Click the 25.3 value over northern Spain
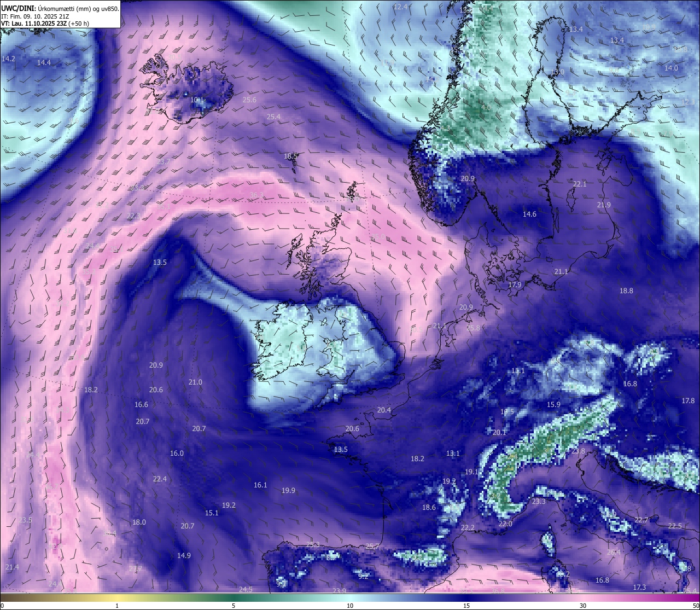This screenshot has height=610, width=700. pos(313,545)
